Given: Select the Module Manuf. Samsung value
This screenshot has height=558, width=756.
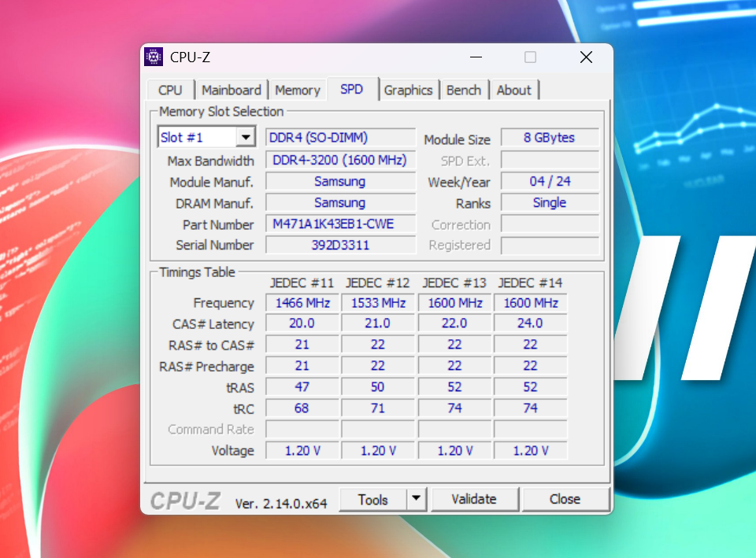Looking at the screenshot, I should point(340,181).
